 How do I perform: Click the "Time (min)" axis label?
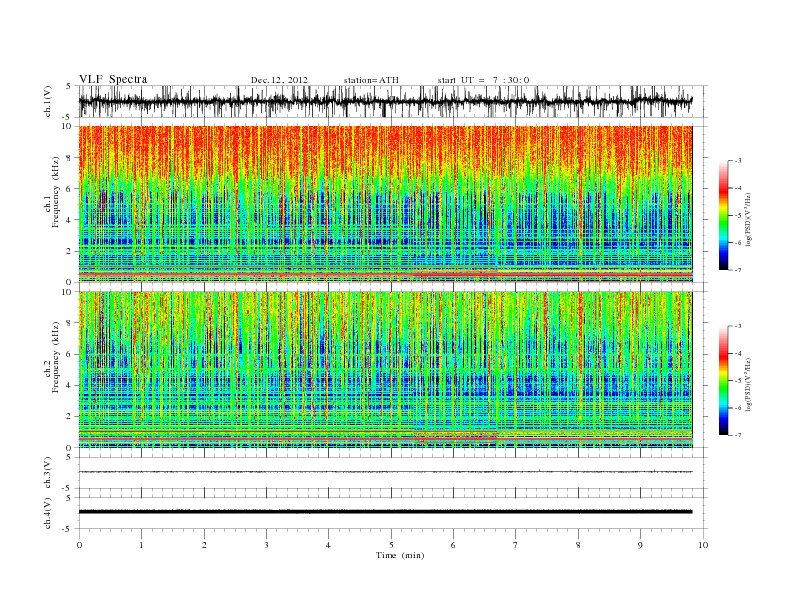click(400, 555)
